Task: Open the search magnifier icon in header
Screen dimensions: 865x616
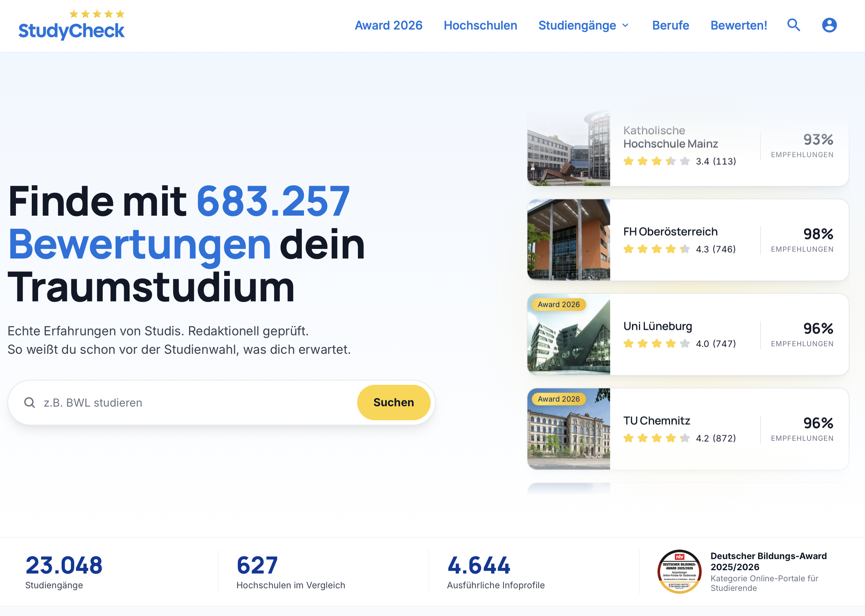Action: coord(793,25)
